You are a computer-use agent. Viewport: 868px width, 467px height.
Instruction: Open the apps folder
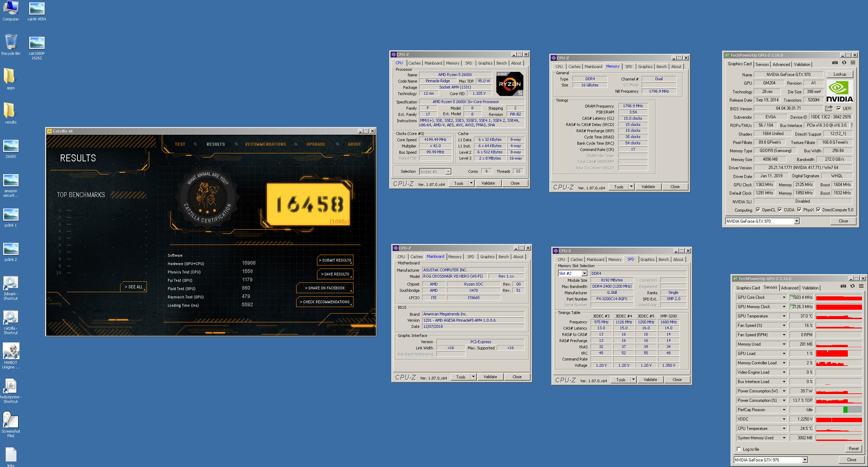(11, 79)
